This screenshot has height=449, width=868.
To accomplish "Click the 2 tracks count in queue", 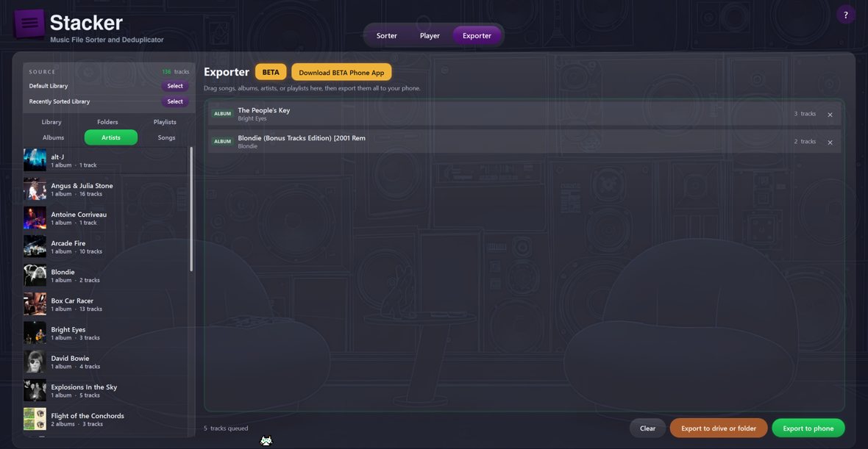I will 805,142.
